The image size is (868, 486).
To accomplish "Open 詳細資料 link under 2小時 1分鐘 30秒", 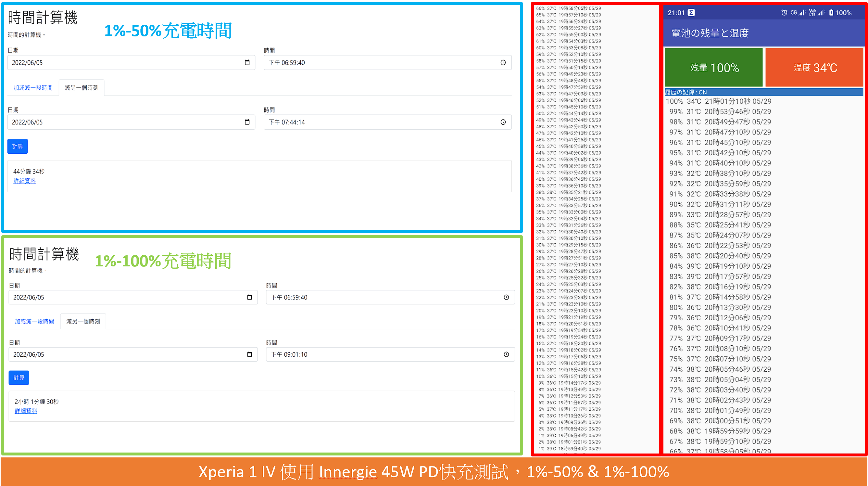I will (26, 411).
